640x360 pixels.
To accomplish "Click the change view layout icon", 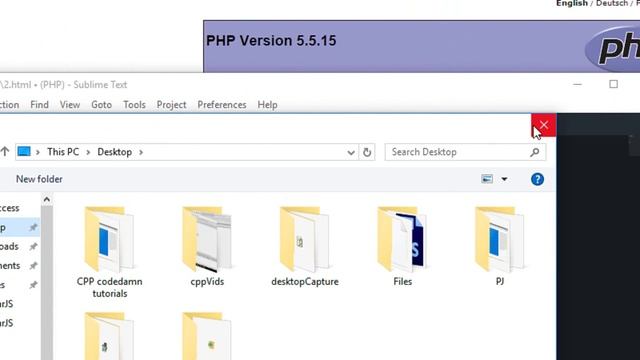I will tap(487, 179).
